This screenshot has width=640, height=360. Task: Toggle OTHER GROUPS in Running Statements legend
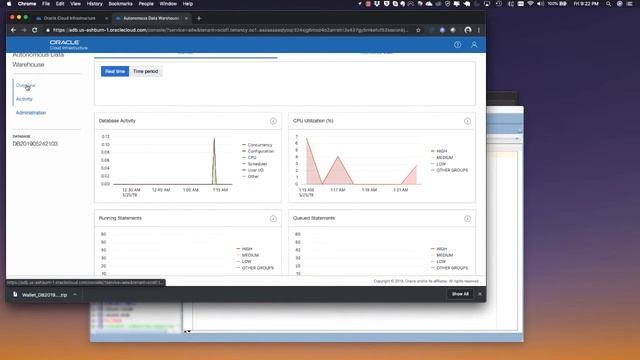click(255, 268)
